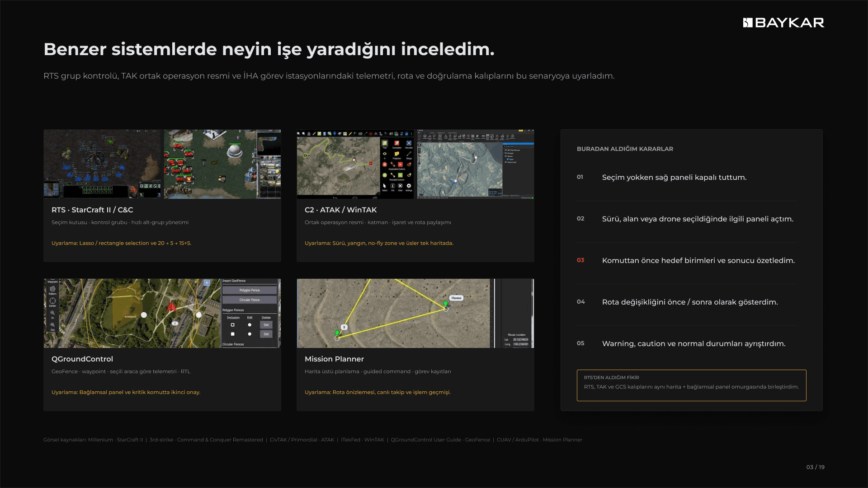Image resolution: width=868 pixels, height=488 pixels.
Task: Click the 'Mission Planner' card title
Action: click(x=334, y=359)
